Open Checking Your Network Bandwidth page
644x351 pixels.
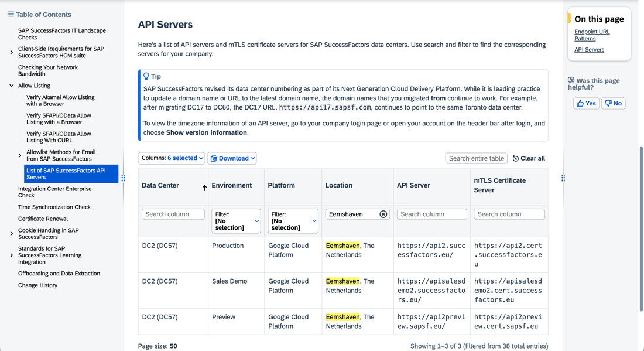[x=47, y=71]
